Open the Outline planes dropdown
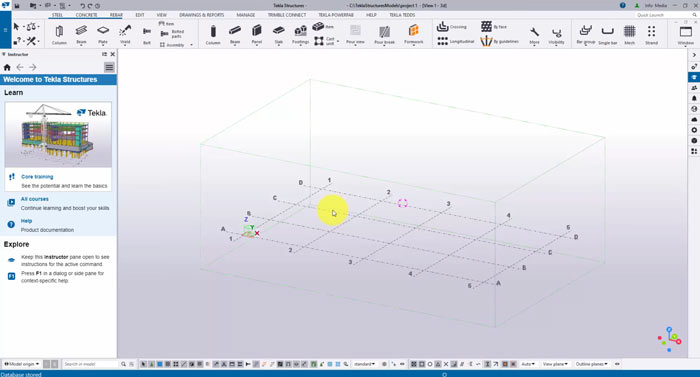 591,364
